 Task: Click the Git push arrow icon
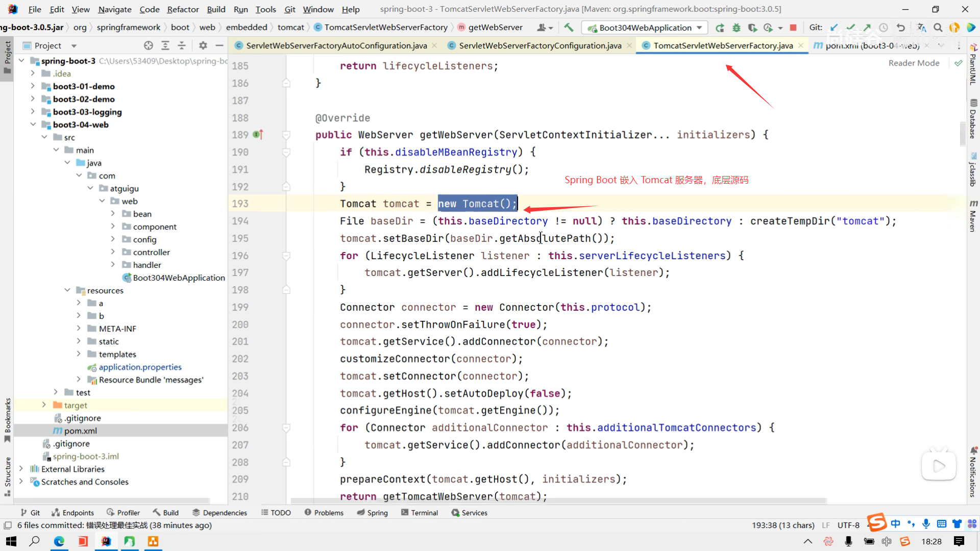click(x=867, y=28)
